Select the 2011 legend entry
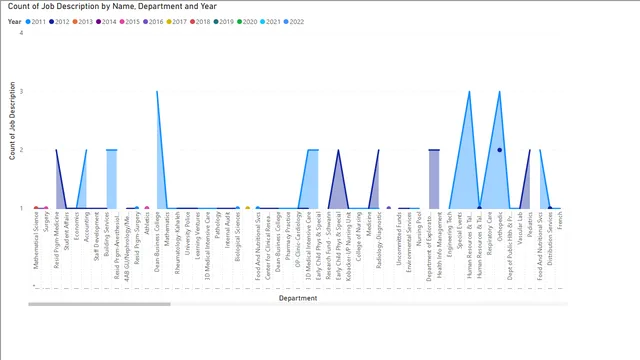 pyautogui.click(x=36, y=22)
